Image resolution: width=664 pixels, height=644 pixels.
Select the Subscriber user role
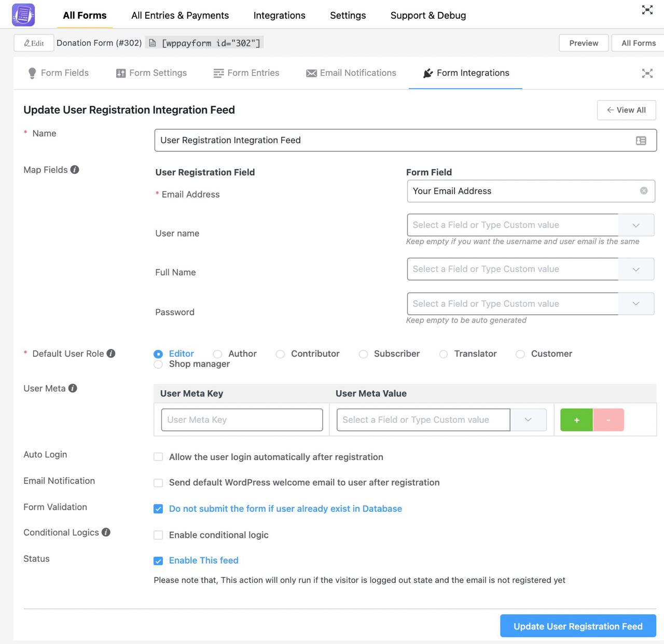pos(364,354)
